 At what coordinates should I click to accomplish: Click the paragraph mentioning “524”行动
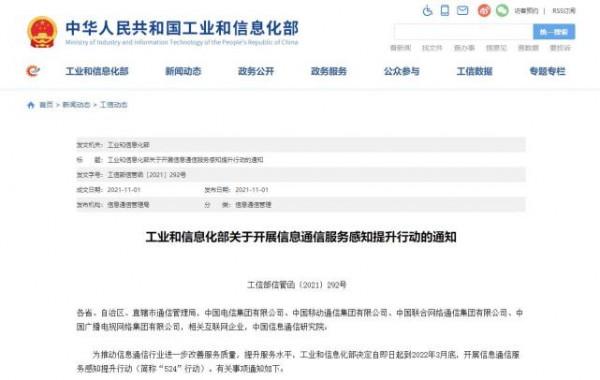(298, 362)
